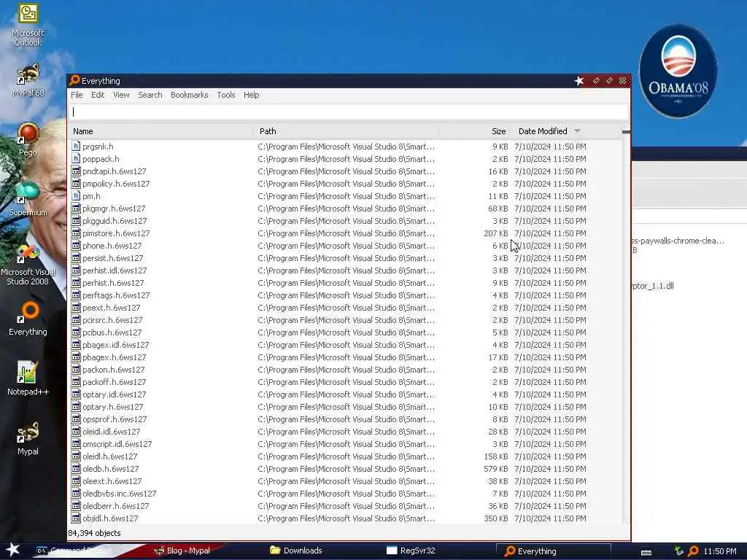The image size is (747, 560).
Task: Select the persist.h.6ws127 file row
Action: (345, 257)
